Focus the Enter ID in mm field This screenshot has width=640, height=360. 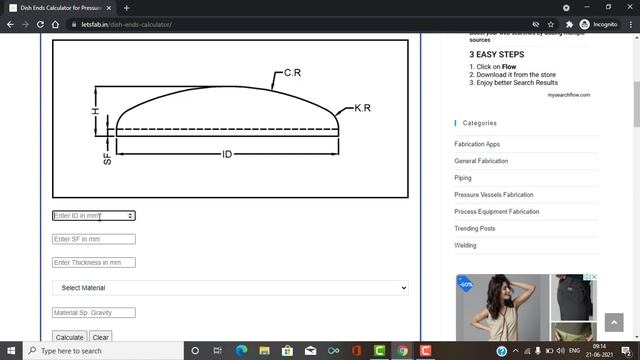tap(93, 216)
